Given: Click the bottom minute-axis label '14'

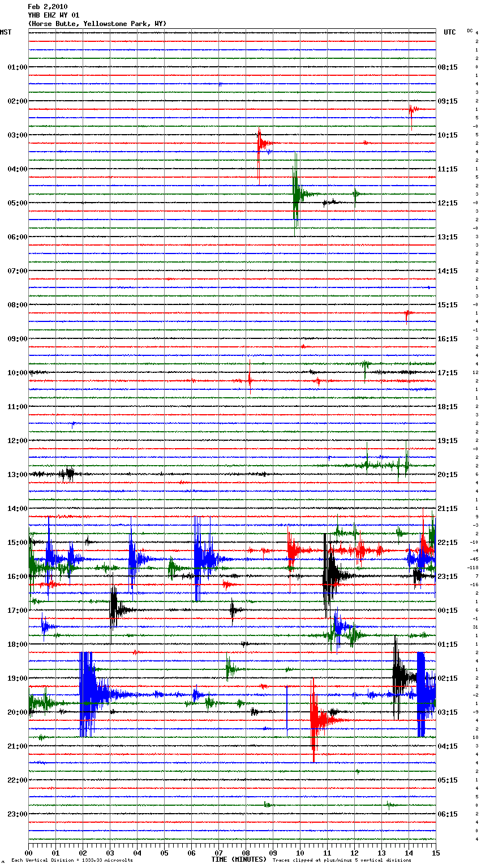Looking at the screenshot, I should [x=409, y=853].
